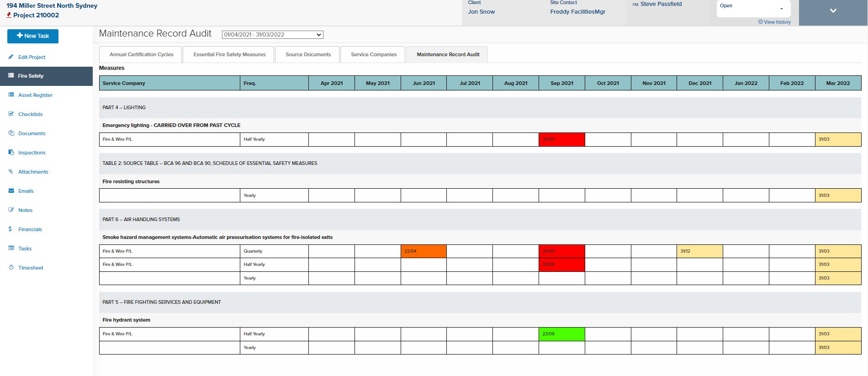Viewport: 868px width, 376px height.
Task: Click the Asset Register list icon
Action: 11,95
